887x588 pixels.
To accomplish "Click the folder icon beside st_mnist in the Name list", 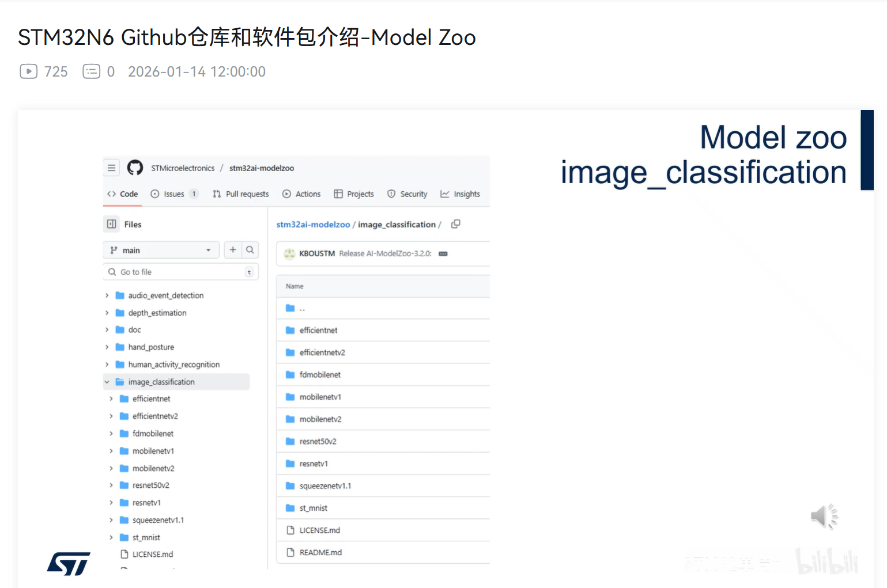I will [290, 508].
